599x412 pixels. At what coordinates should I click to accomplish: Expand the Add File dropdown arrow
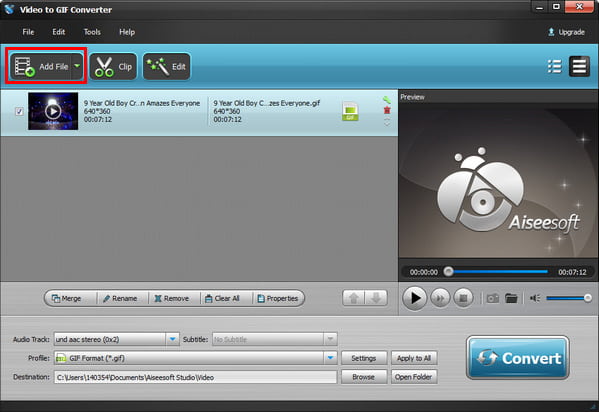coord(77,66)
